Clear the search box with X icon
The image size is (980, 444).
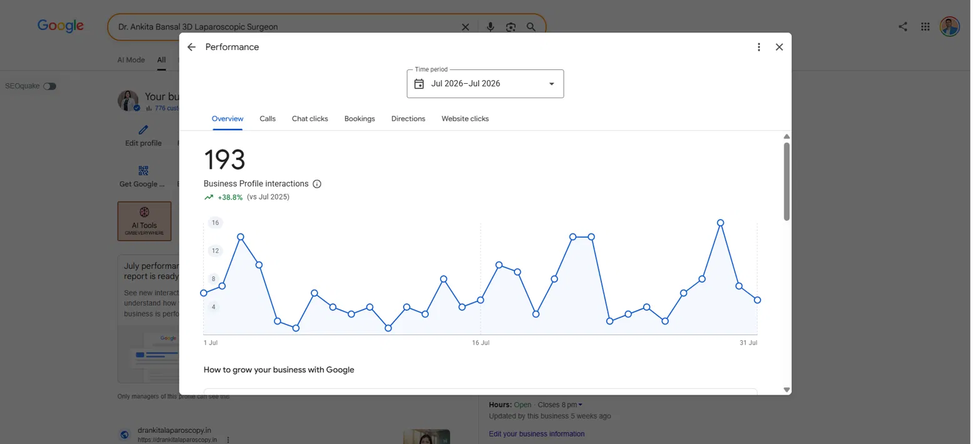coord(465,27)
